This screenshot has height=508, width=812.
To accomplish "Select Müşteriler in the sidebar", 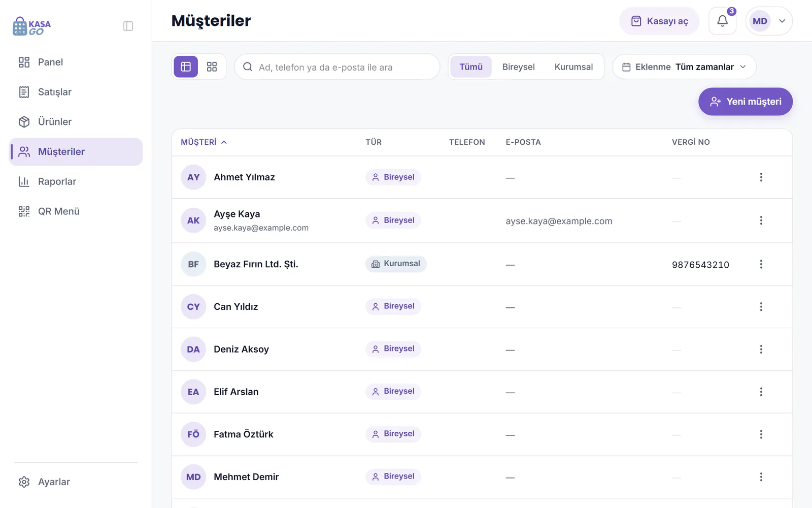I will point(76,151).
